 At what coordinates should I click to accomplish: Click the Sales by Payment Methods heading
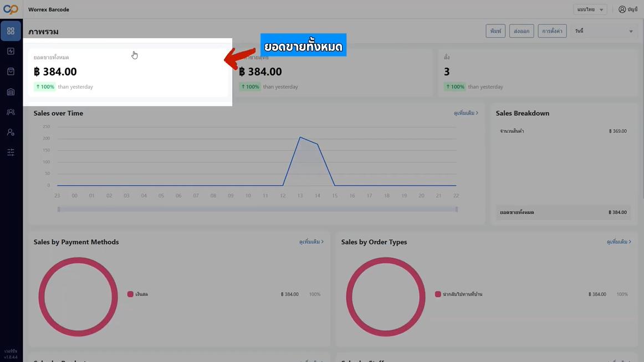pos(76,242)
